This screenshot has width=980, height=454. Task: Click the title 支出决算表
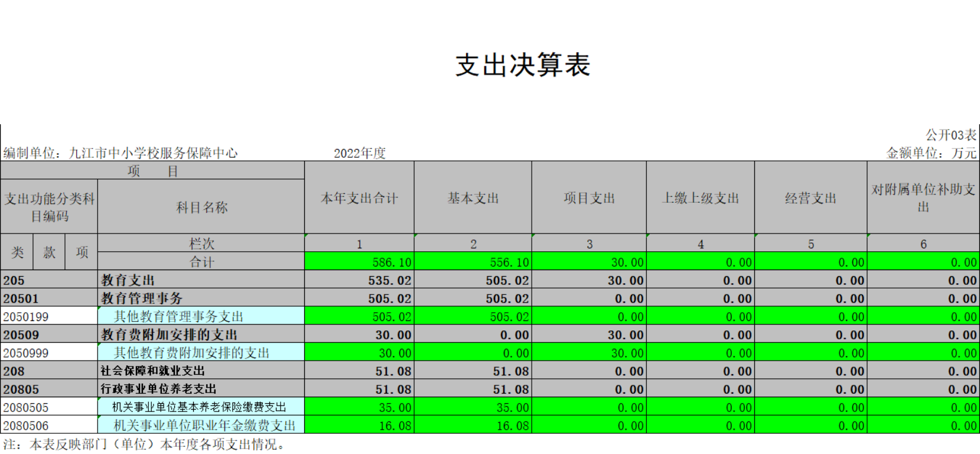click(522, 65)
